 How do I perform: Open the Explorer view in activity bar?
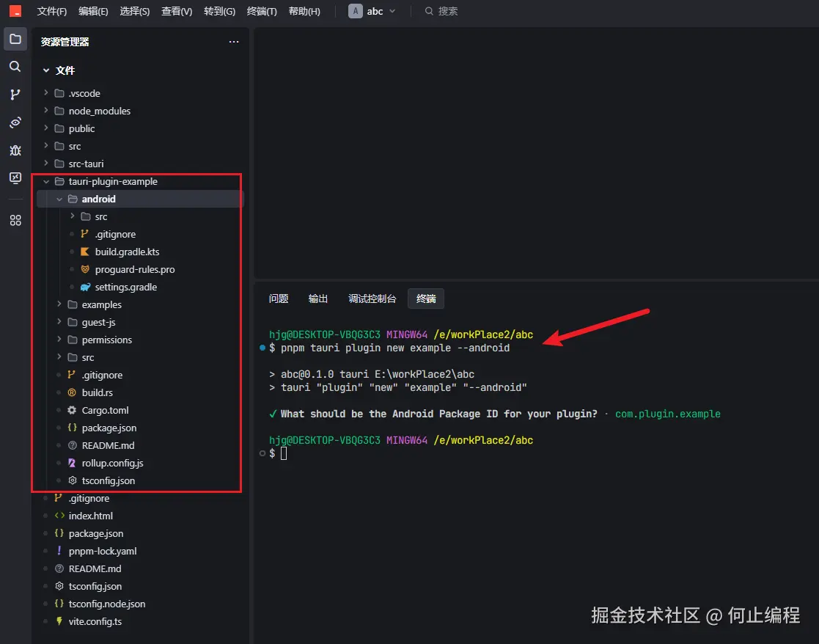[15, 39]
